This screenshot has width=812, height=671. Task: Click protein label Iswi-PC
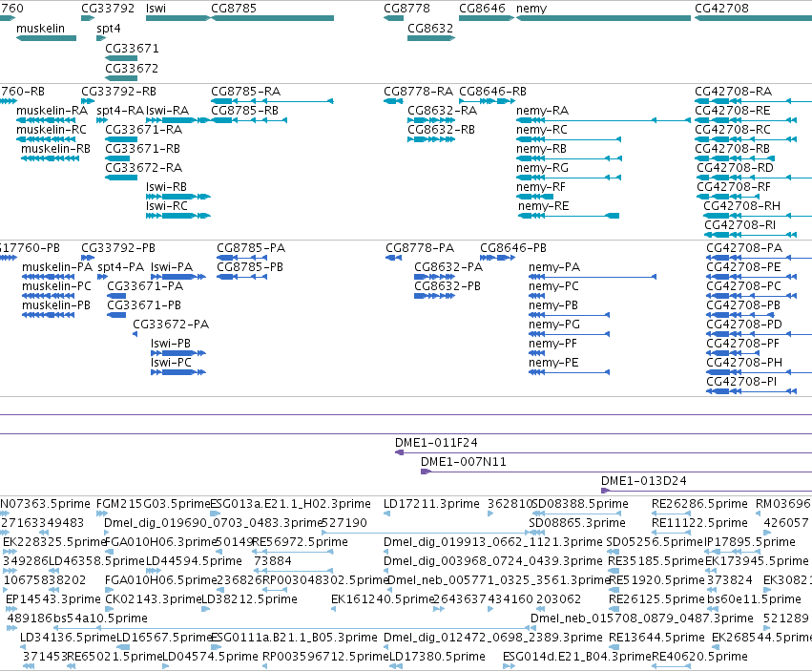pyautogui.click(x=171, y=362)
